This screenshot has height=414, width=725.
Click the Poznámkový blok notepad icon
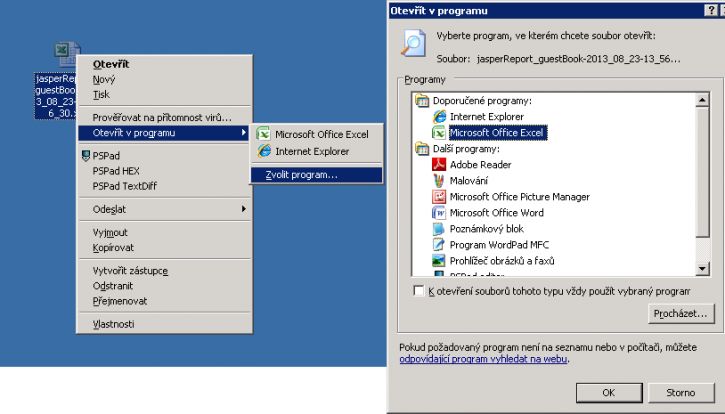pos(438,229)
